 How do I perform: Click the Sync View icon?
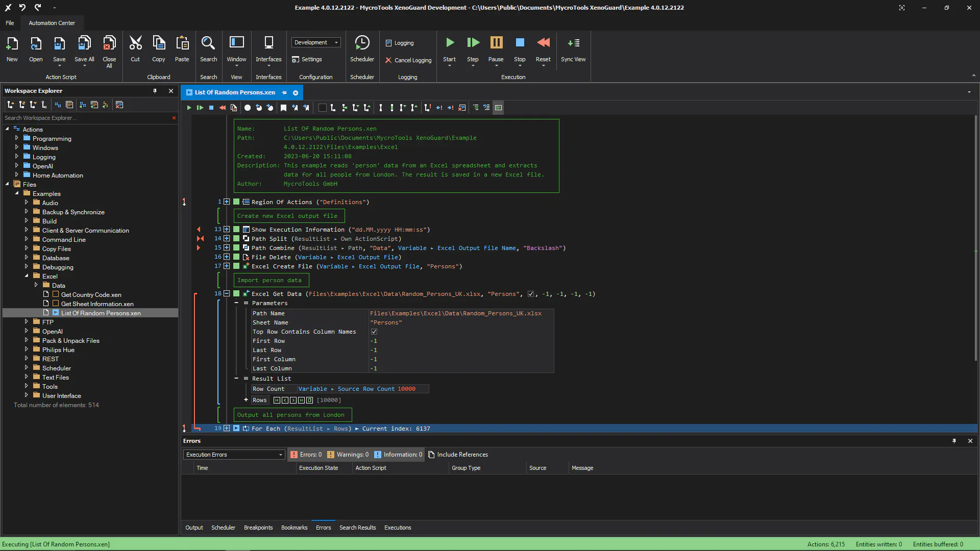tap(573, 43)
